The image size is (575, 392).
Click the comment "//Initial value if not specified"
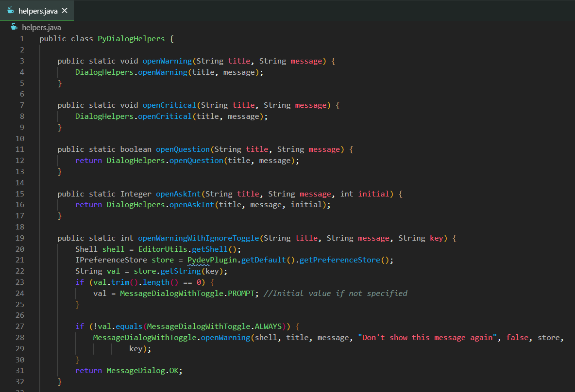click(x=336, y=294)
